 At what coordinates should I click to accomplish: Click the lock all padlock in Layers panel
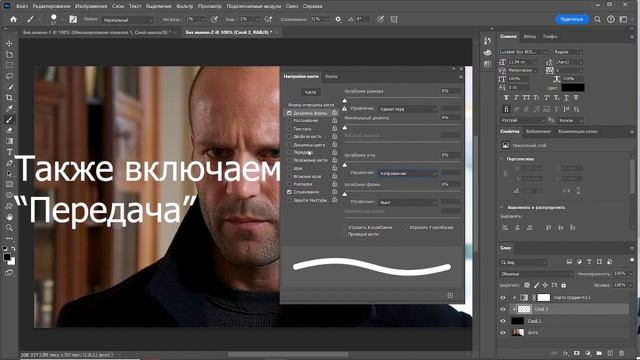564,285
